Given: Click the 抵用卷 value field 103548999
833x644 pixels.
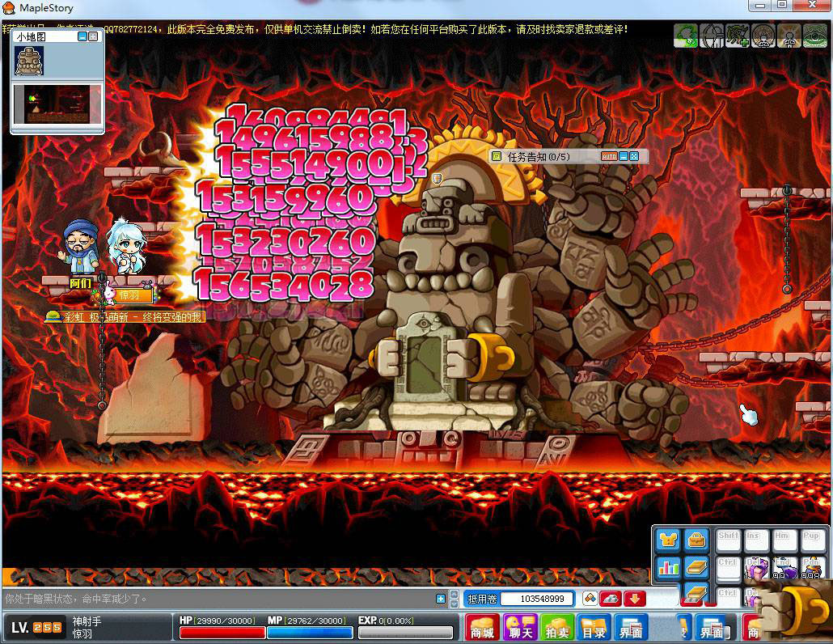Looking at the screenshot, I should click(x=538, y=599).
